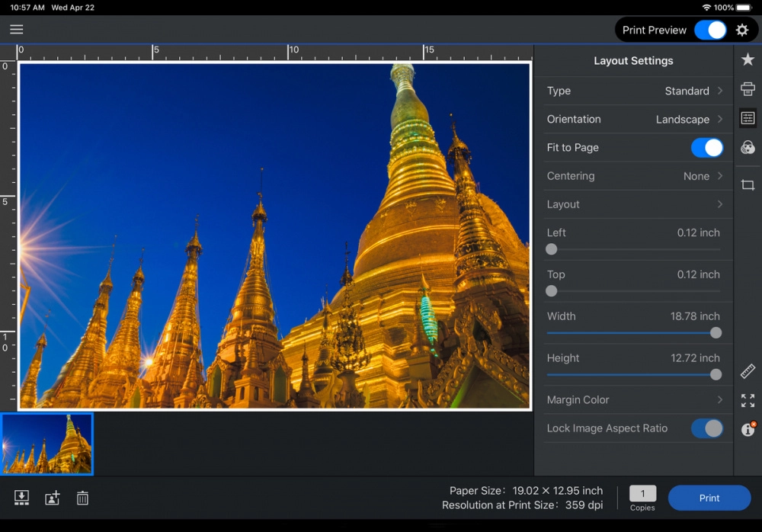Viewport: 762px width, 532px height.
Task: Expand the Type Standard option
Action: (x=633, y=91)
